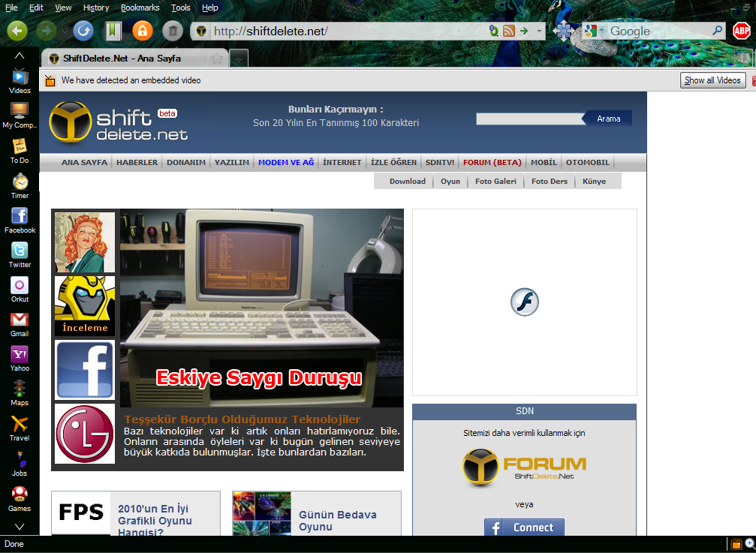Open Gmail from the sidebar
The image size is (756, 553).
click(20, 324)
